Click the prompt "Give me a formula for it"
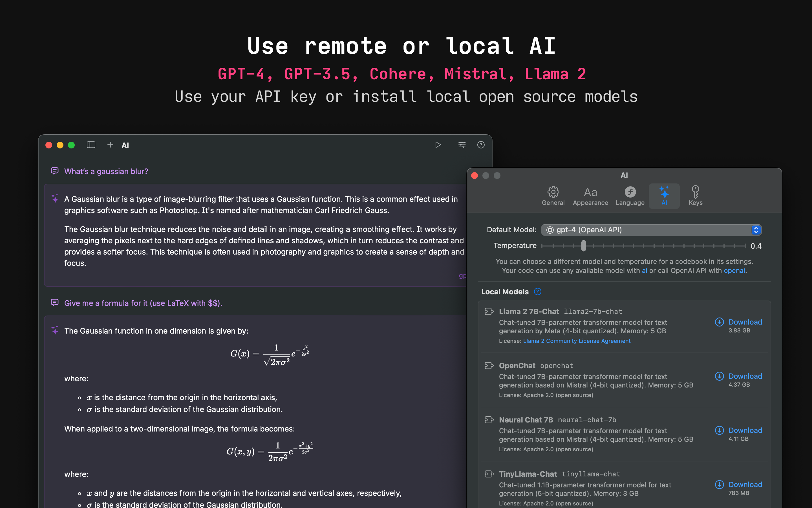The height and width of the screenshot is (508, 812). click(143, 303)
